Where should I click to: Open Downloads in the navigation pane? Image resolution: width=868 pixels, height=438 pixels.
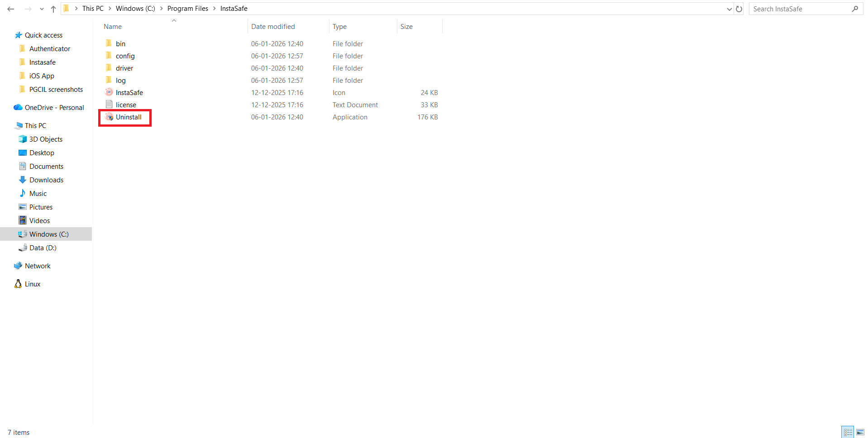coord(46,180)
